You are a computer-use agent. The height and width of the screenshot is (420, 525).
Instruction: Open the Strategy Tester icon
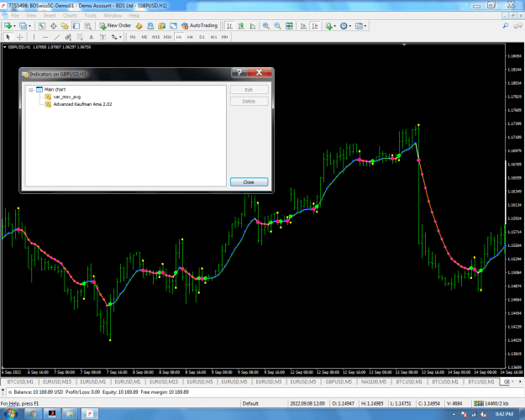pyautogui.click(x=87, y=26)
